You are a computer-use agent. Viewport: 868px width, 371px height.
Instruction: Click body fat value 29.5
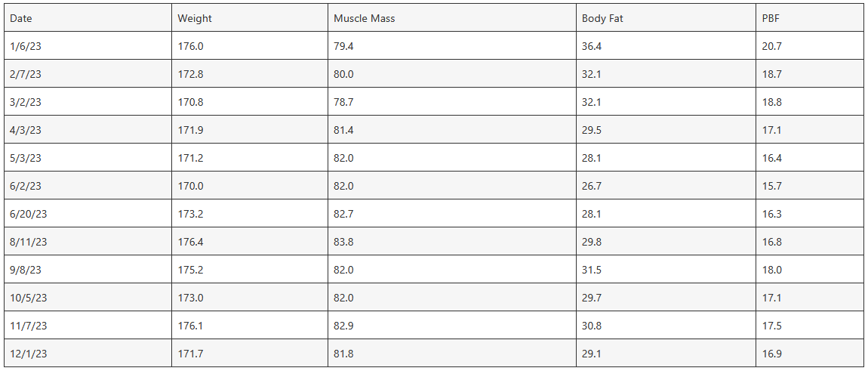click(x=592, y=130)
